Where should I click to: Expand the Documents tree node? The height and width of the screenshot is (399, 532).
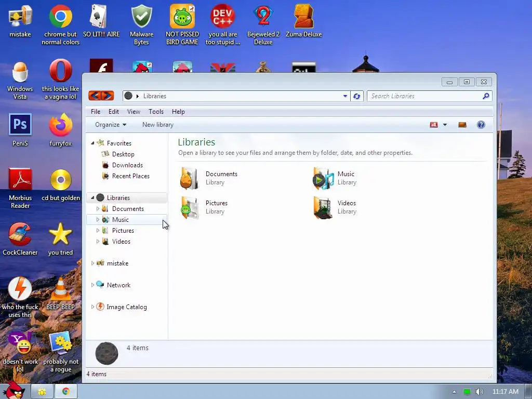[x=98, y=209]
